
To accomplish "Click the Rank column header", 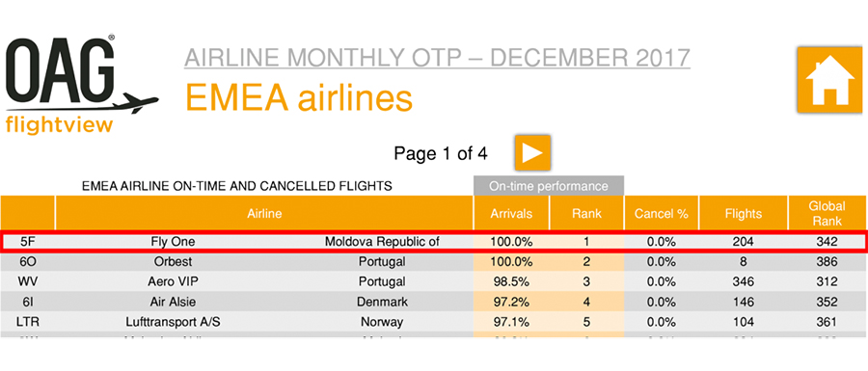I will pos(586,213).
